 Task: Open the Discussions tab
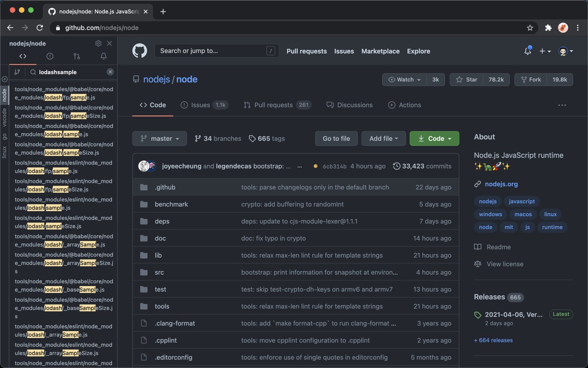[x=350, y=105]
